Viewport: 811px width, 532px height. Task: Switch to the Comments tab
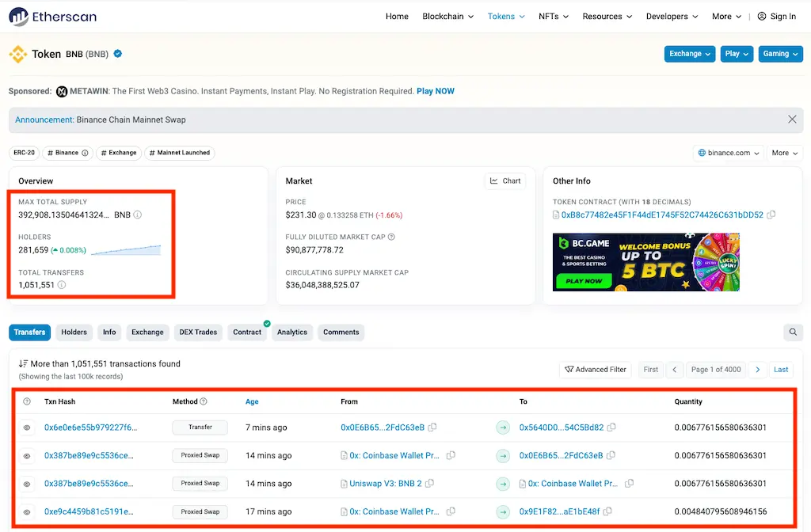(341, 332)
